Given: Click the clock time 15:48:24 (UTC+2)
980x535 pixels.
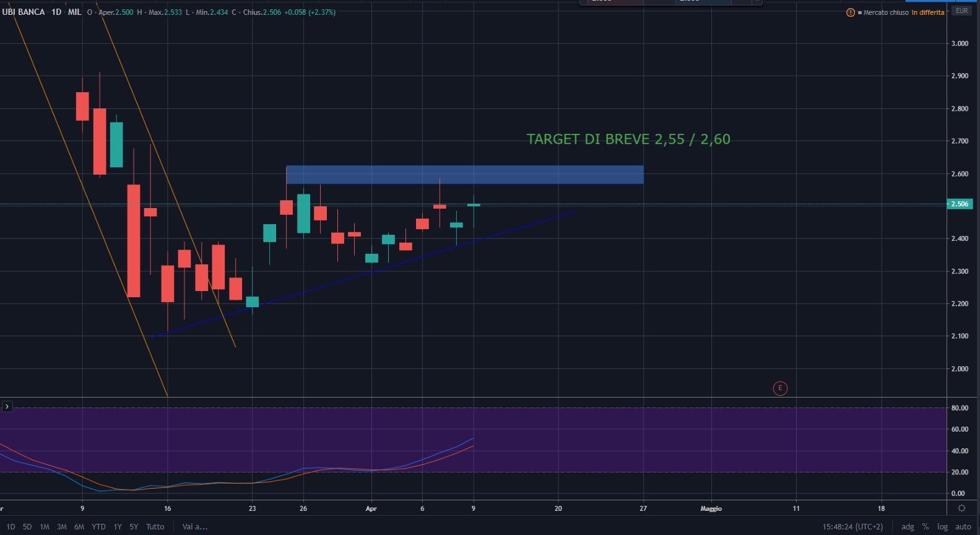Looking at the screenshot, I should 852,527.
